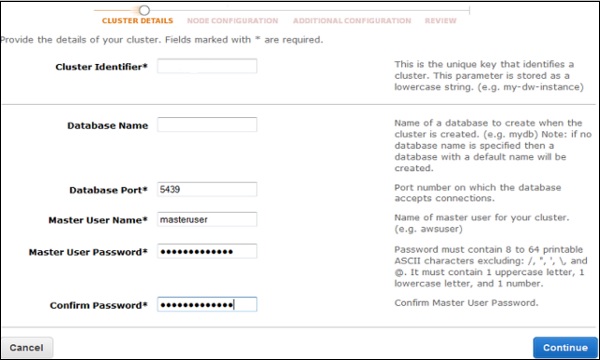Focus the Master User Password field

coord(207,251)
